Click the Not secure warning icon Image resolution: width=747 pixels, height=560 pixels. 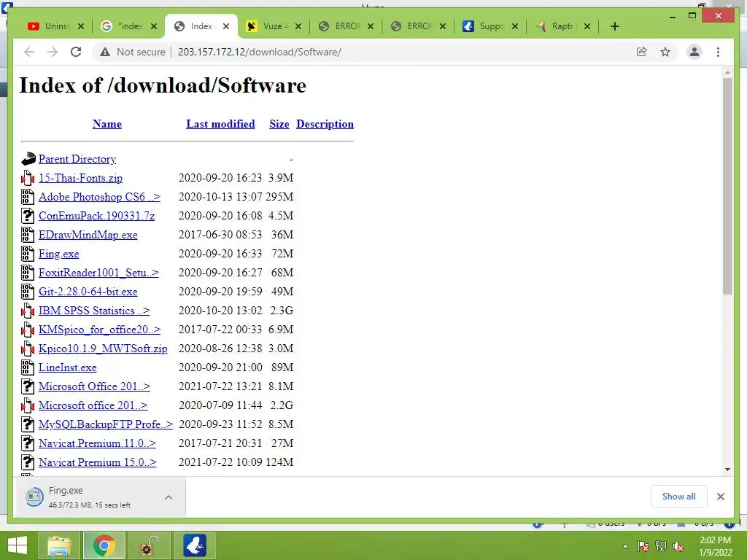coord(105,52)
